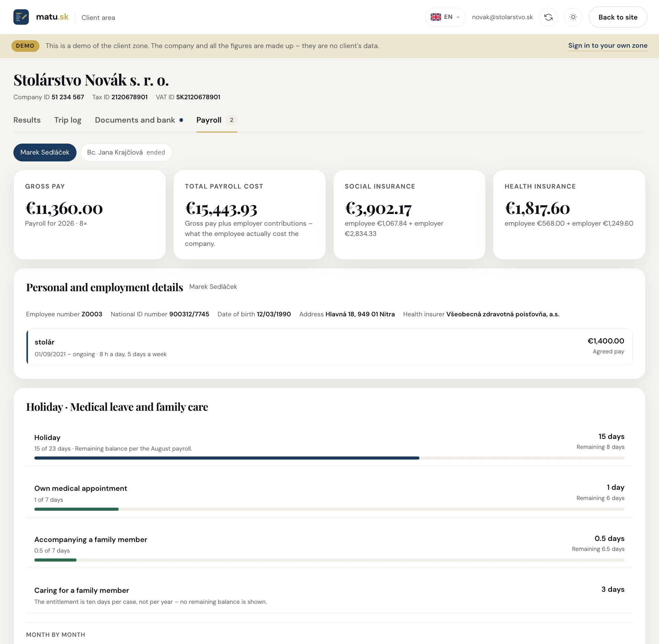The height and width of the screenshot is (644, 659).
Task: Click the address Hlavná 18, 949 01 Nitra
Action: tap(360, 314)
